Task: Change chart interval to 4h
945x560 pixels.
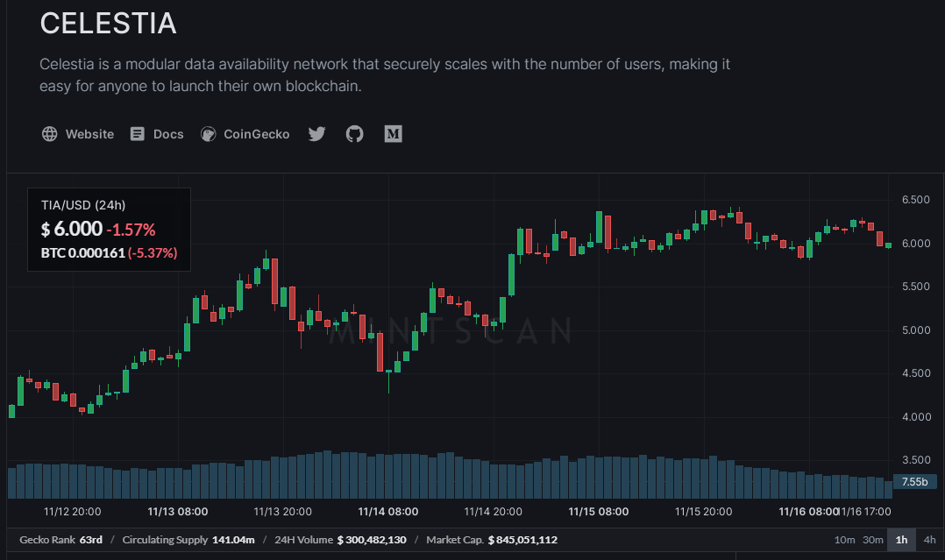Action: tap(929, 540)
